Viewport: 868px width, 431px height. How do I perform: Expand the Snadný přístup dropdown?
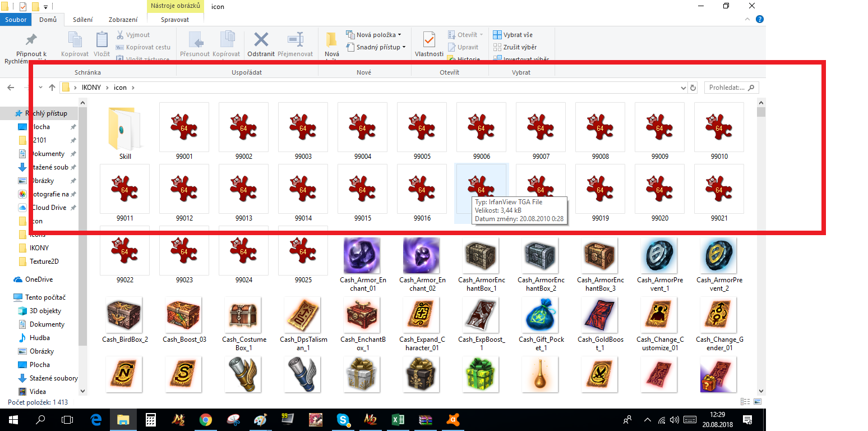point(404,47)
